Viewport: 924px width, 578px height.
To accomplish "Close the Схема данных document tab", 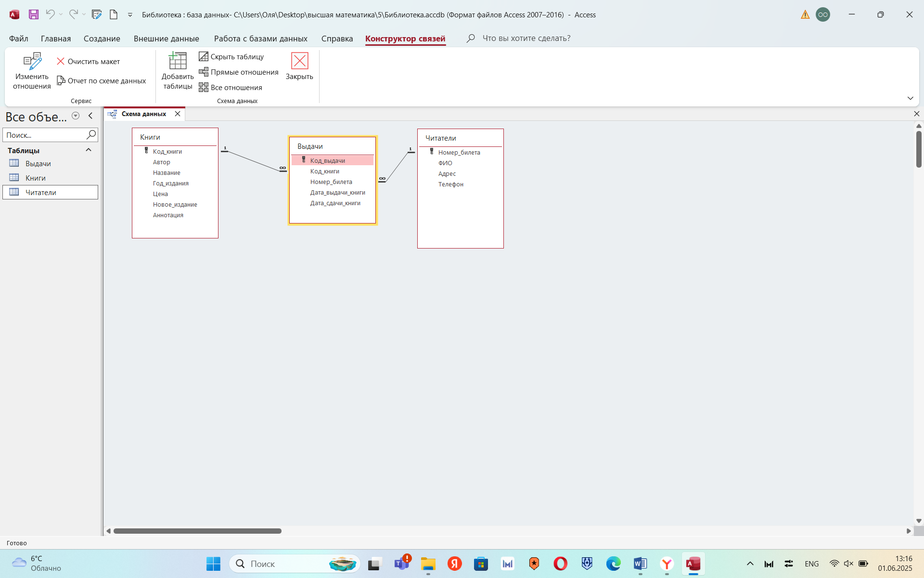I will (x=178, y=114).
